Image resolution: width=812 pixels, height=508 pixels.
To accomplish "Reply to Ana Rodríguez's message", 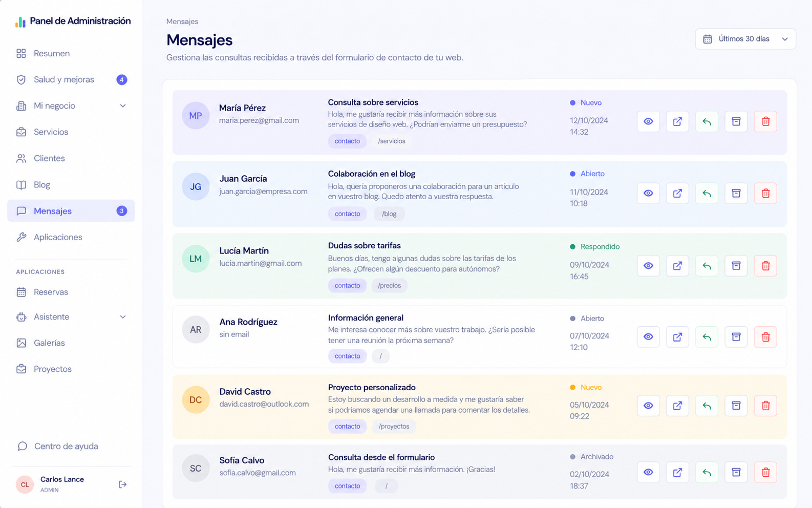I will click(x=707, y=337).
